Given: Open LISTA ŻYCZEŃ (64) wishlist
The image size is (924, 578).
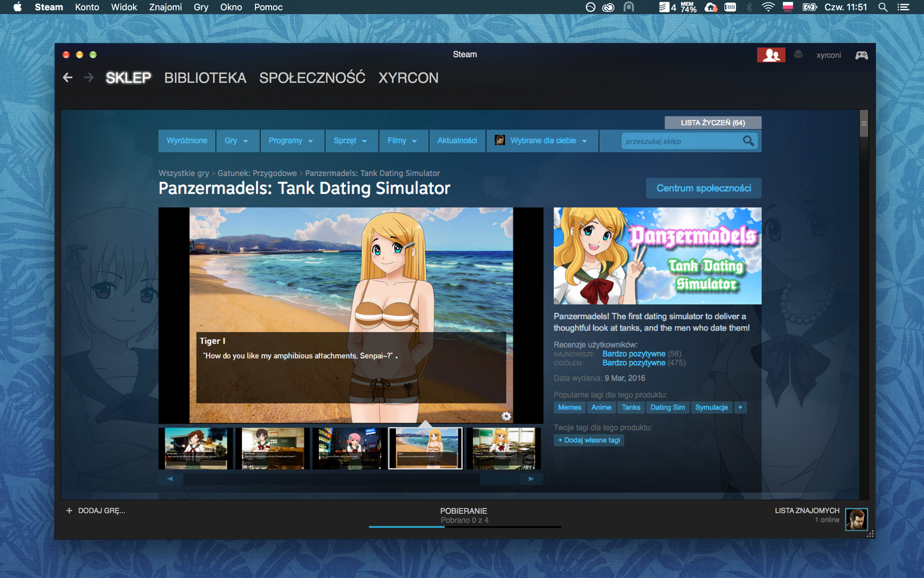Looking at the screenshot, I should [x=713, y=123].
